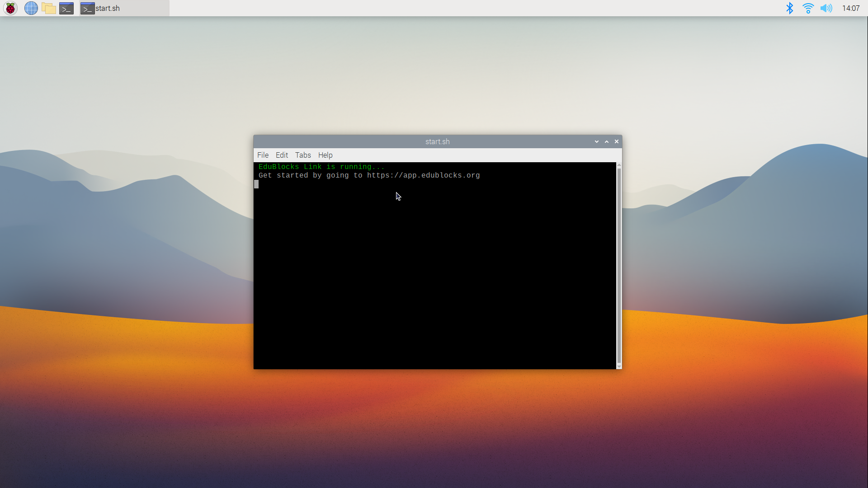This screenshot has height=488, width=868.
Task: Click the Bluetooth tray icon
Action: point(789,8)
